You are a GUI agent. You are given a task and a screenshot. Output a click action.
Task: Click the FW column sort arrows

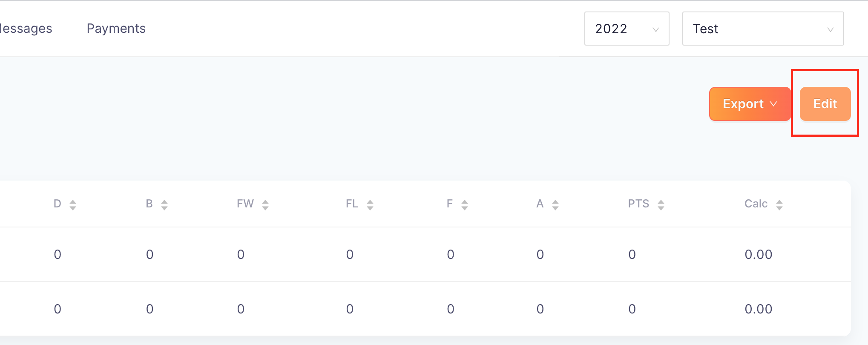click(x=265, y=205)
